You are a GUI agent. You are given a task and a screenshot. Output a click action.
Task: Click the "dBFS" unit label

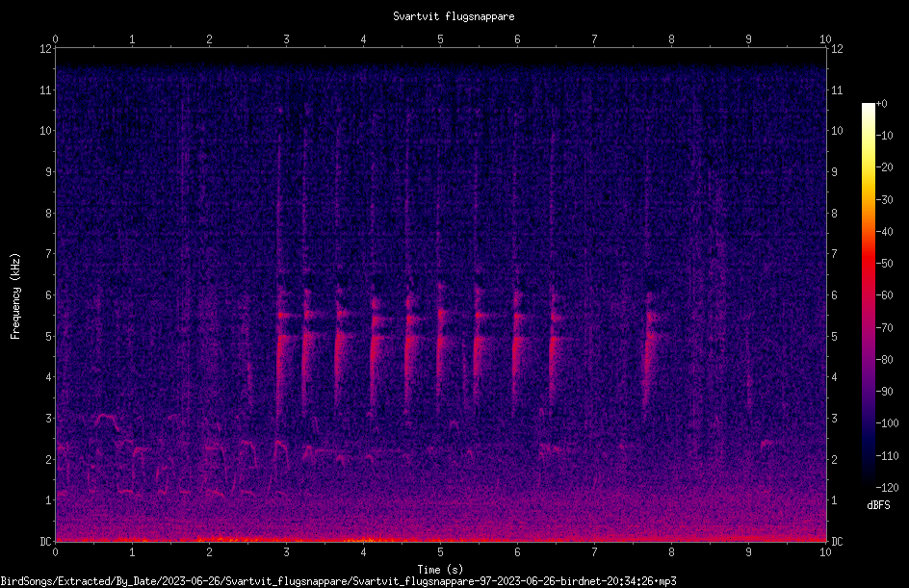pos(878,505)
